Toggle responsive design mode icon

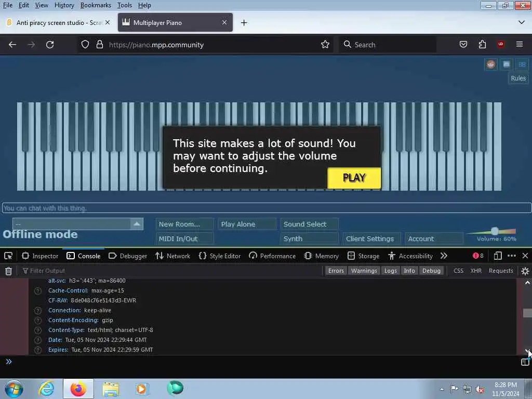click(x=497, y=256)
